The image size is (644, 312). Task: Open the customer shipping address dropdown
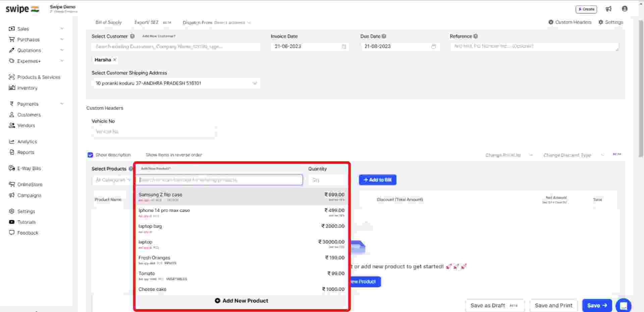(175, 83)
